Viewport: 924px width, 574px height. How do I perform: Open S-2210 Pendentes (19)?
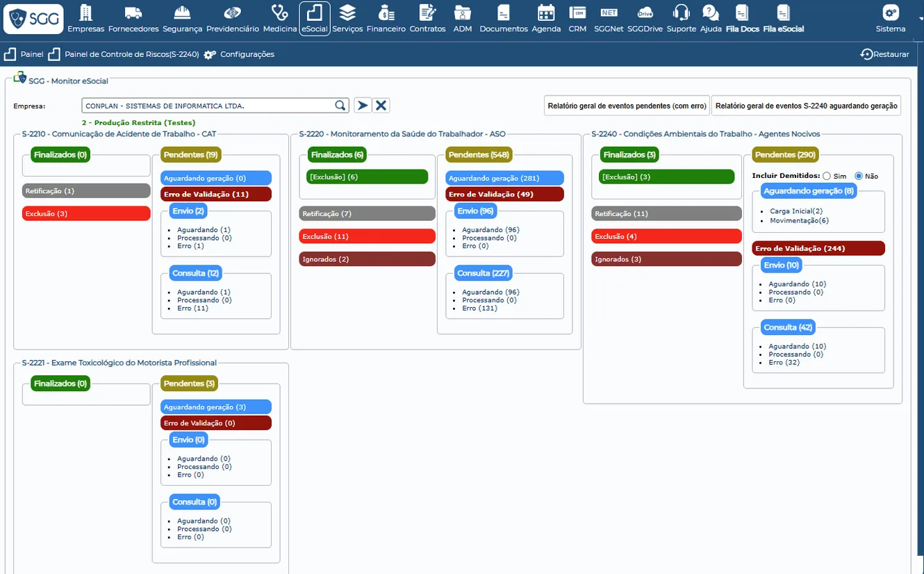click(191, 154)
